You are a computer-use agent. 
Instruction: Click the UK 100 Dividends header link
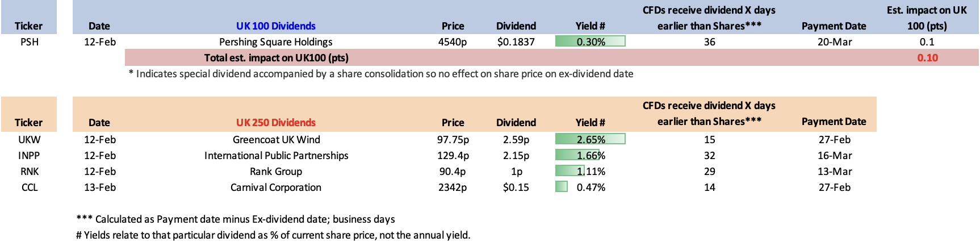pyautogui.click(x=275, y=26)
